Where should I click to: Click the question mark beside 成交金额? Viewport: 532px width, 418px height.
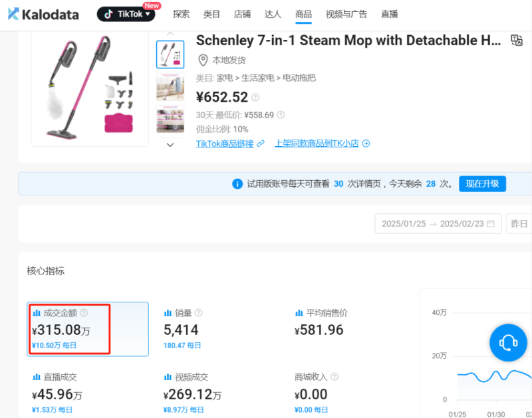pos(84,312)
